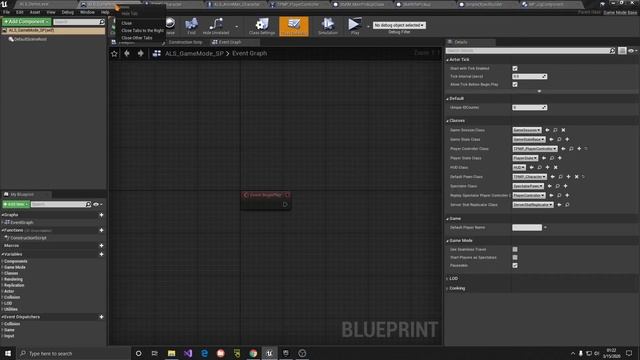Add new macro with Macros plus
Viewport: 640px width, 360px height.
101,245
